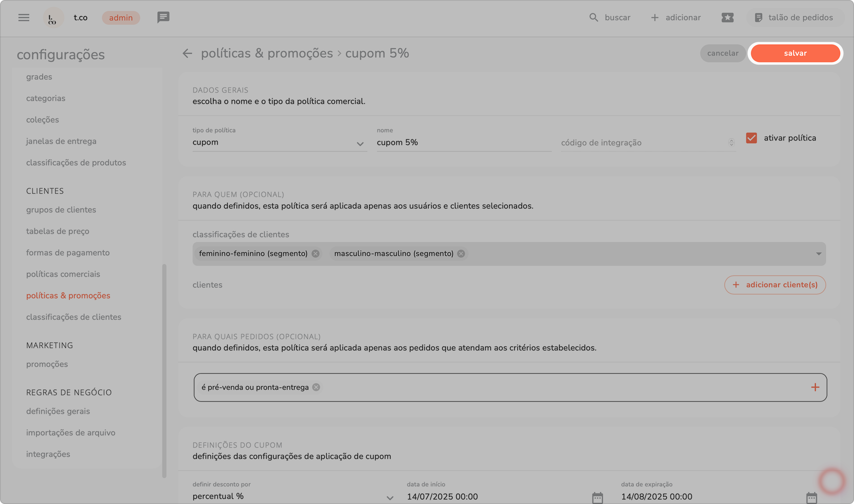Open políticas comerciais in sidebar
The width and height of the screenshot is (854, 504).
(63, 274)
